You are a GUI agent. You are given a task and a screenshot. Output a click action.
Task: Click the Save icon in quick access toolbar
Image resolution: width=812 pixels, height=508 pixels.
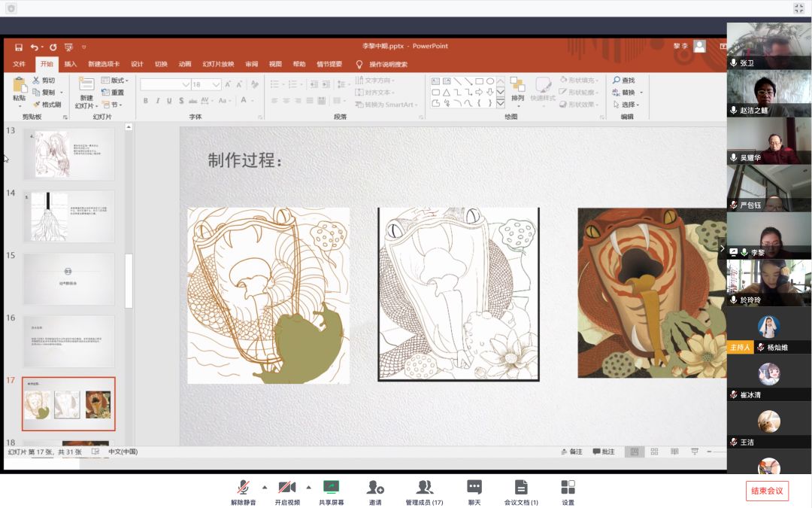(x=19, y=47)
